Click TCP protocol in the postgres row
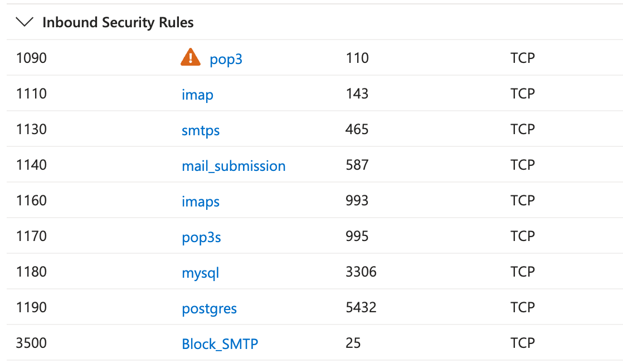Viewport: 623px width, 364px height. point(523,307)
